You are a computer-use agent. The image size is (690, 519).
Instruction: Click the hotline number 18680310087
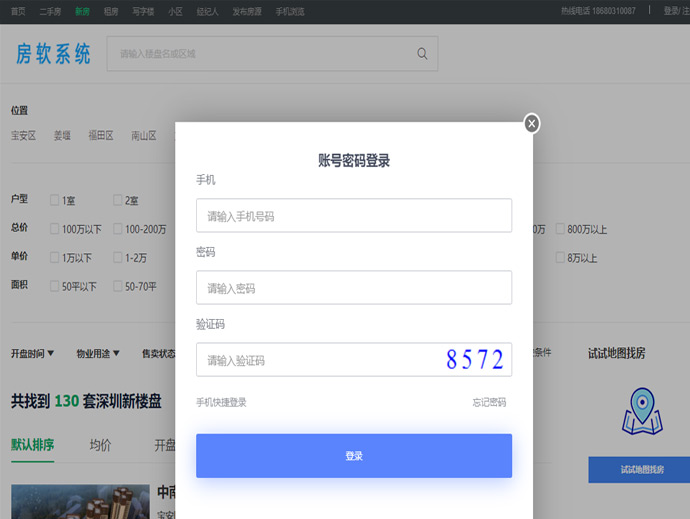point(613,11)
